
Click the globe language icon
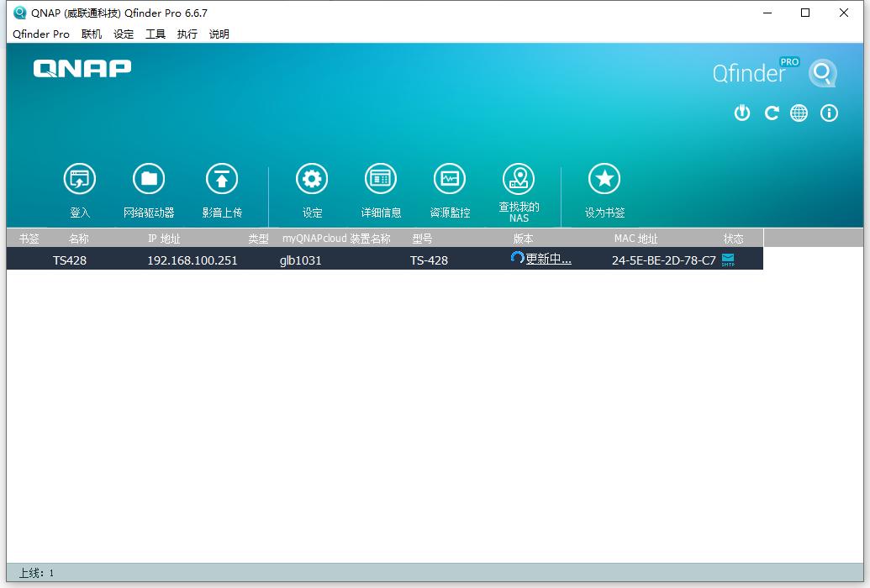pos(799,113)
